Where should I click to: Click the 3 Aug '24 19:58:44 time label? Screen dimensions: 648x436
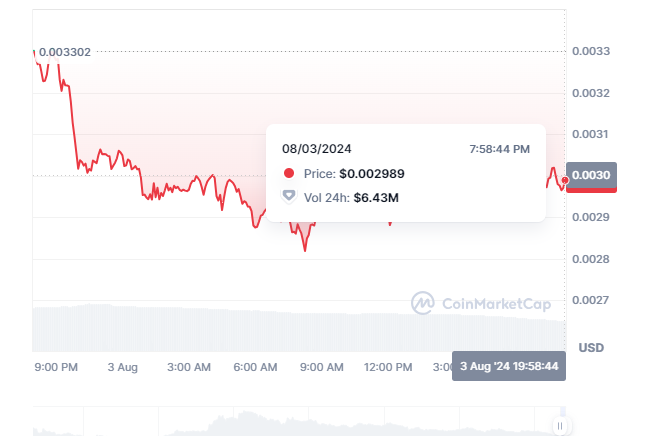pos(510,367)
